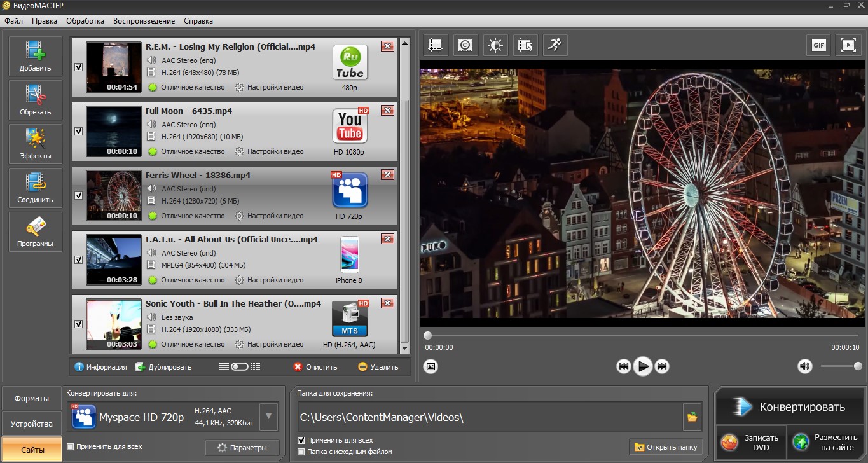
Task: Skip to the previous video in preview
Action: tap(624, 366)
